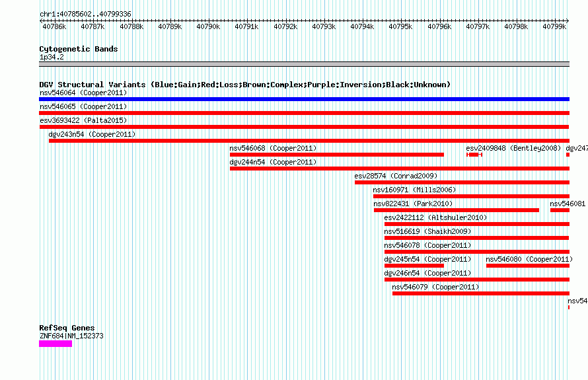Open nsv546080 (Cooper2011) label
Screen dimensions: 588x380
529,259
